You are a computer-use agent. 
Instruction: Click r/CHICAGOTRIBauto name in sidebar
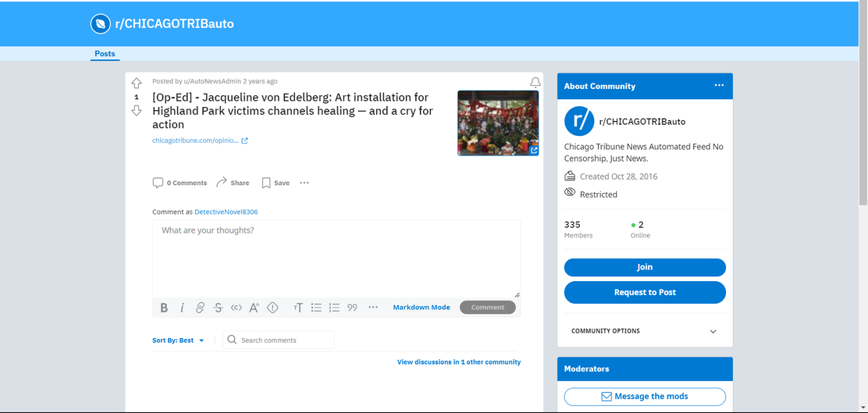(x=642, y=122)
